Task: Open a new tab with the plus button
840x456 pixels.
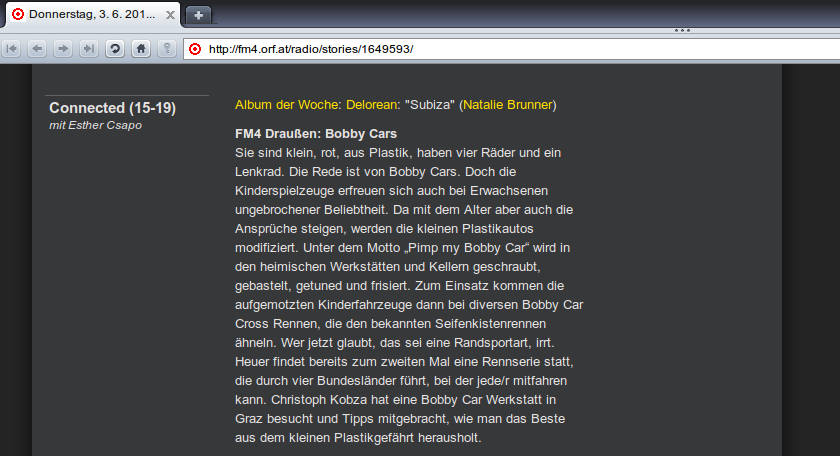Action: [x=199, y=15]
